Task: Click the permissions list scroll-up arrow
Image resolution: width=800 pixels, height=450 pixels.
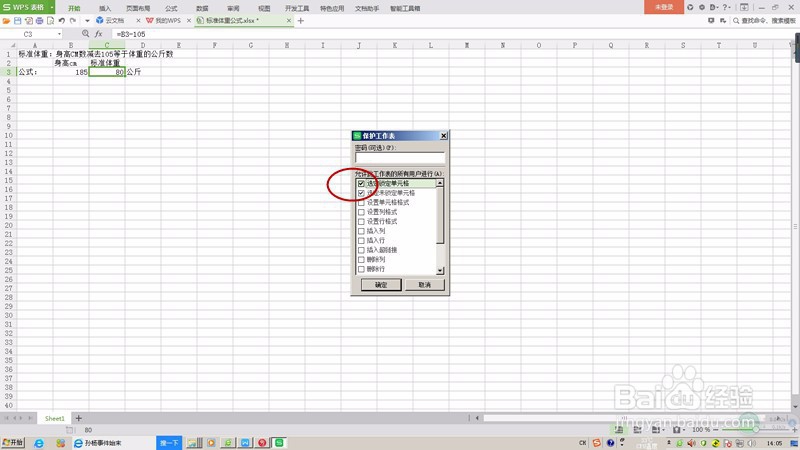Action: click(440, 183)
